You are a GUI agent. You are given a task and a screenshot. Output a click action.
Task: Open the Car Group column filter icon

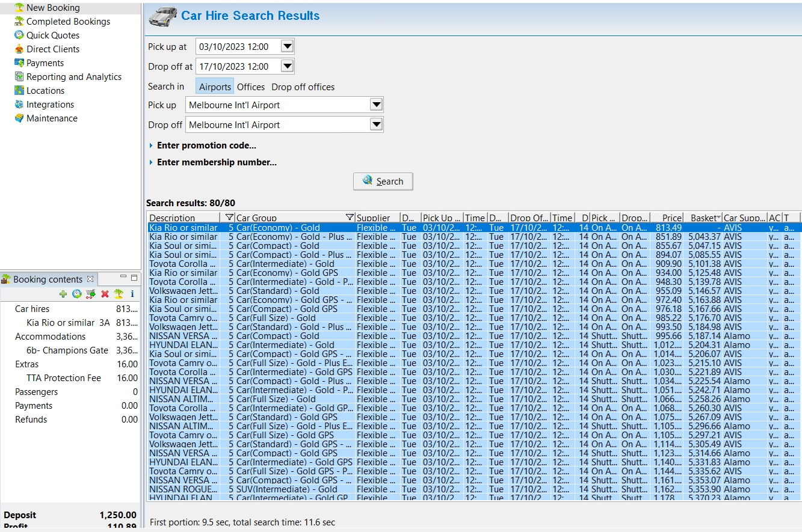coord(350,218)
